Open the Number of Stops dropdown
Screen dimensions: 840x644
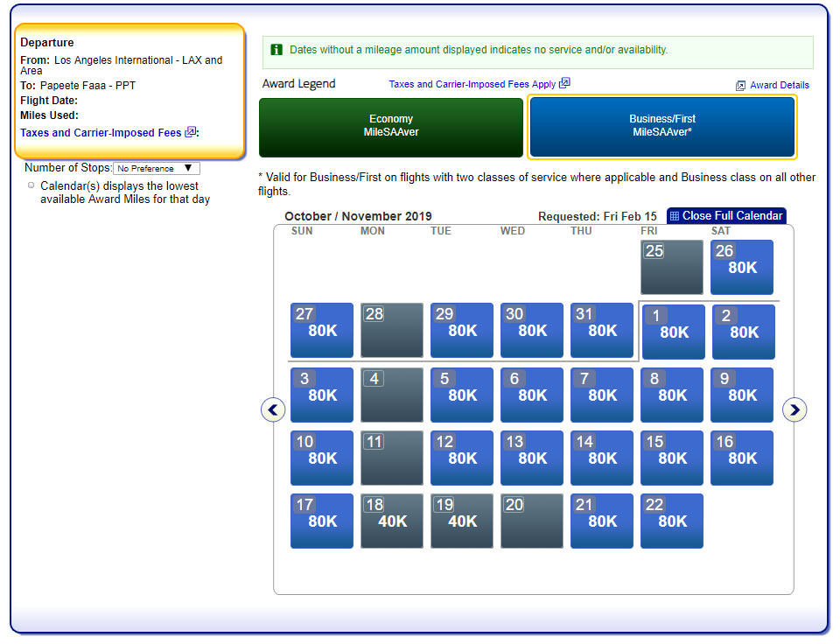tap(157, 168)
